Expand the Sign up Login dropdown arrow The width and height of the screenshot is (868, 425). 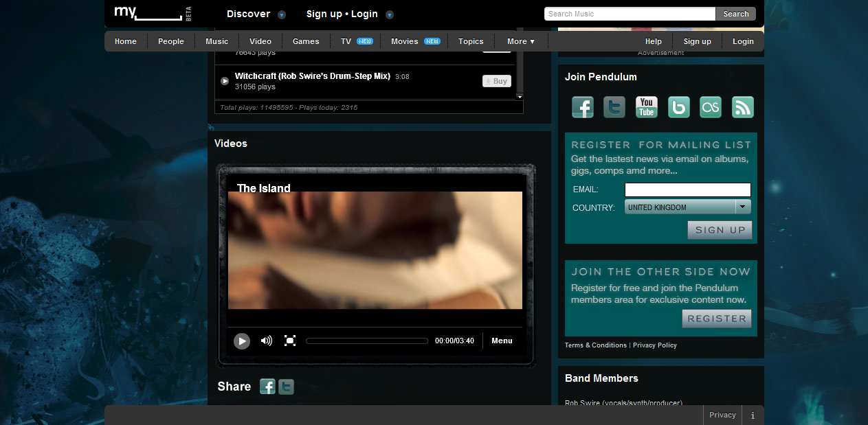point(390,14)
